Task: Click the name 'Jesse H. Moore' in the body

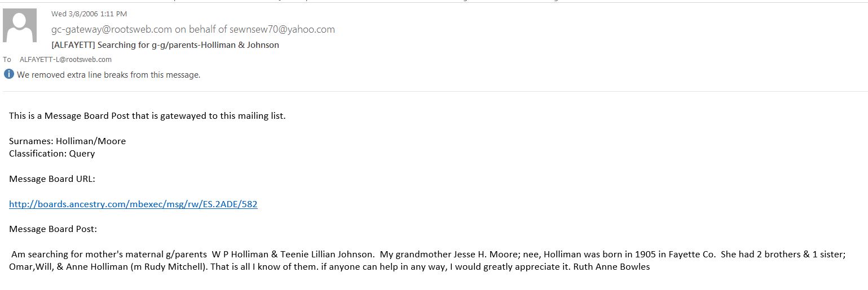Action: pos(462,255)
